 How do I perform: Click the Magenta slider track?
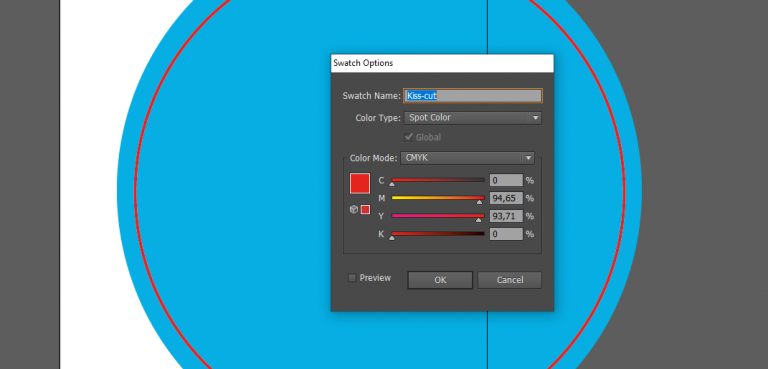point(438,198)
